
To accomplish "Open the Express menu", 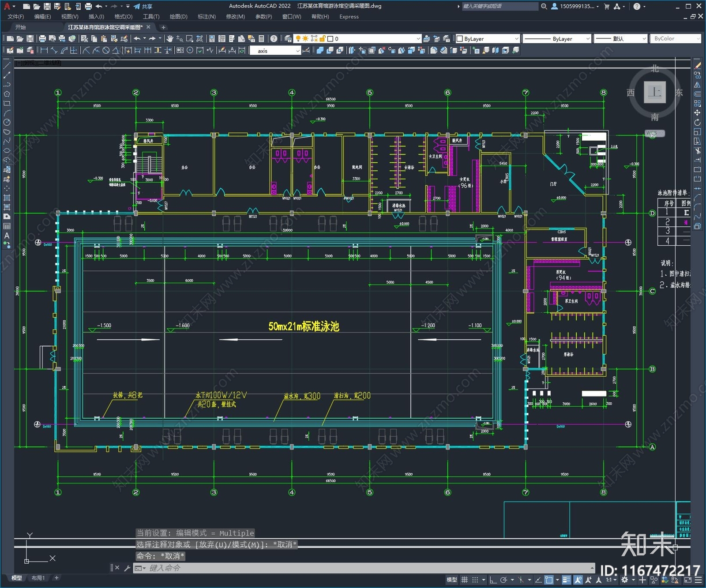I will [x=349, y=17].
